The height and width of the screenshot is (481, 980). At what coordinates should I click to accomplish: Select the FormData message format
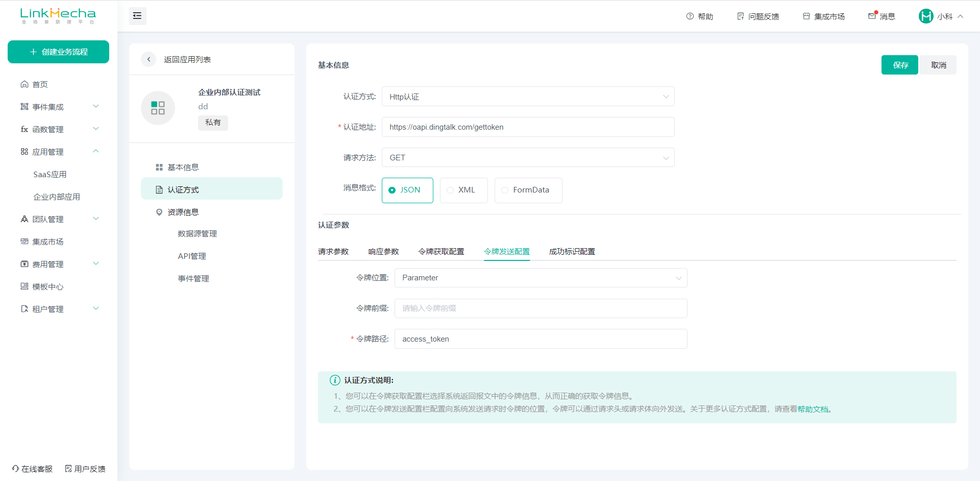tap(528, 190)
